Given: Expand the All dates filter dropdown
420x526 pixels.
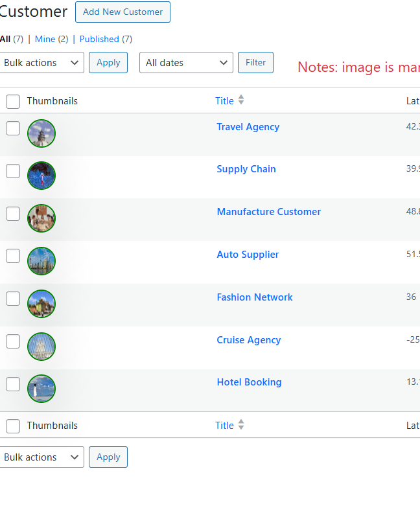Looking at the screenshot, I should pos(186,63).
